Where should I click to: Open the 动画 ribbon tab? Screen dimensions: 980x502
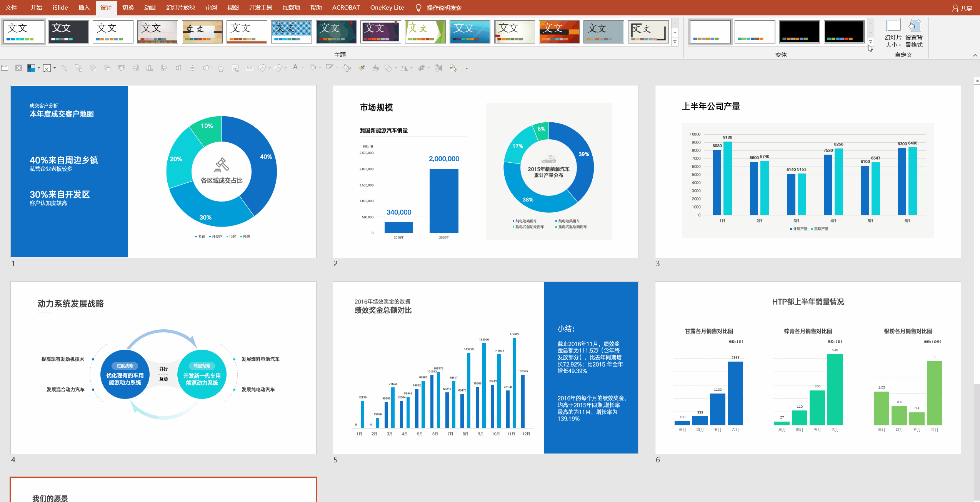[x=150, y=8]
